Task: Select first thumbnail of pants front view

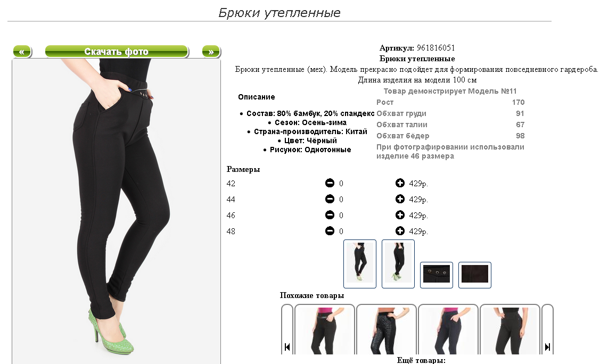Action: pyautogui.click(x=360, y=264)
